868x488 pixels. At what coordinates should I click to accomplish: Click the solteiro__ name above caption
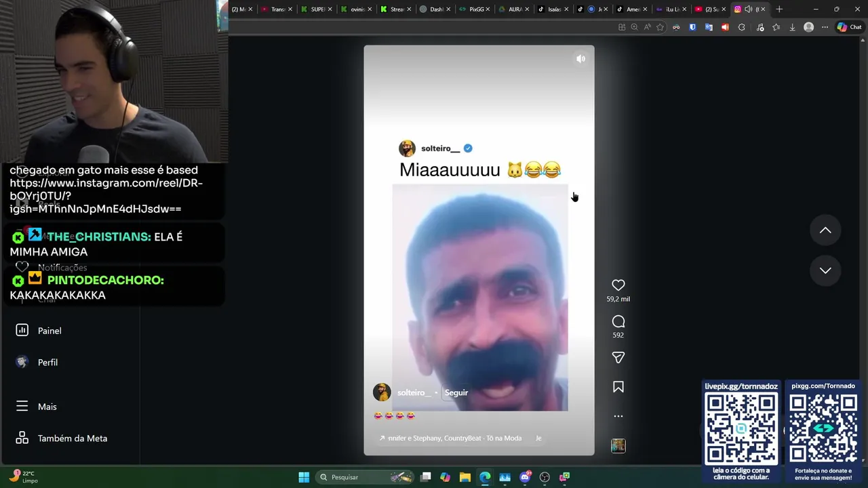tap(440, 148)
